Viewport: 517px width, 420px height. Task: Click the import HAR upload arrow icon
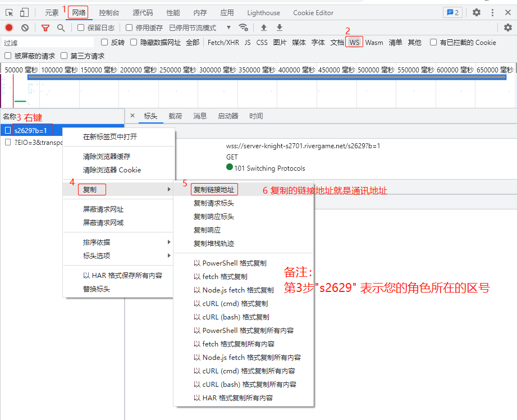pos(264,28)
